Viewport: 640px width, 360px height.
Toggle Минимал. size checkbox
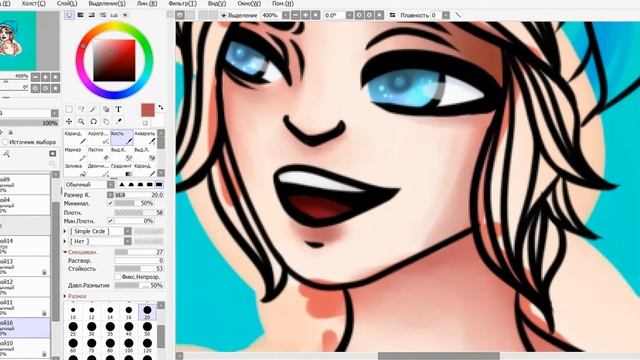click(110, 203)
